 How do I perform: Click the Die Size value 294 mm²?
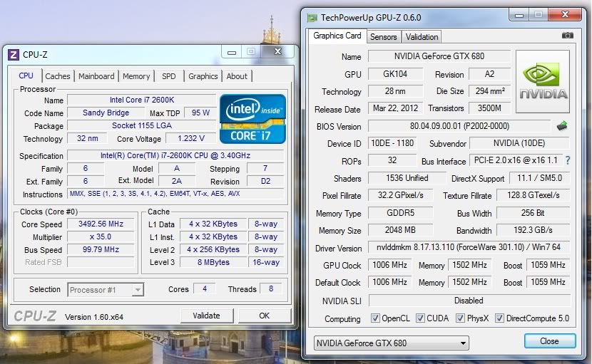[490, 91]
